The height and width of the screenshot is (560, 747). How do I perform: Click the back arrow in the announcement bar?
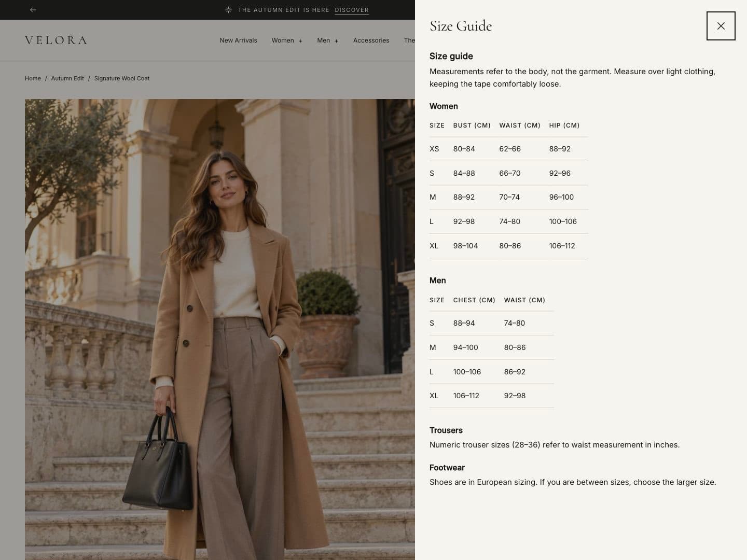[x=33, y=10]
